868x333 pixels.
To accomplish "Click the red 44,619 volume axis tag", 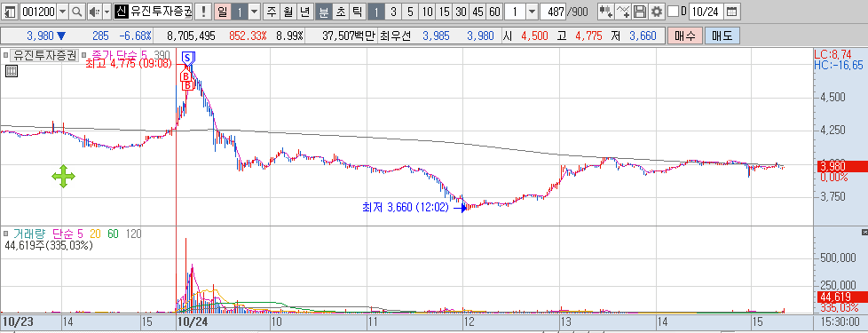I will click(842, 297).
